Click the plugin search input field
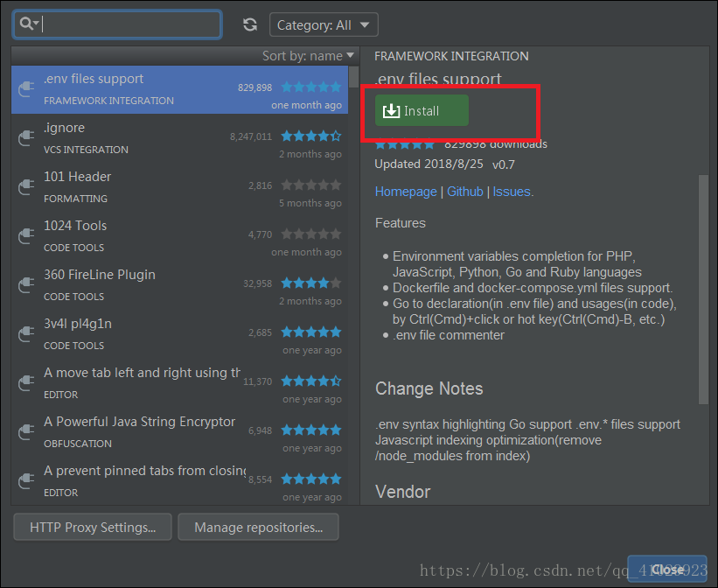Viewport: 718px width, 588px height. coord(131,24)
